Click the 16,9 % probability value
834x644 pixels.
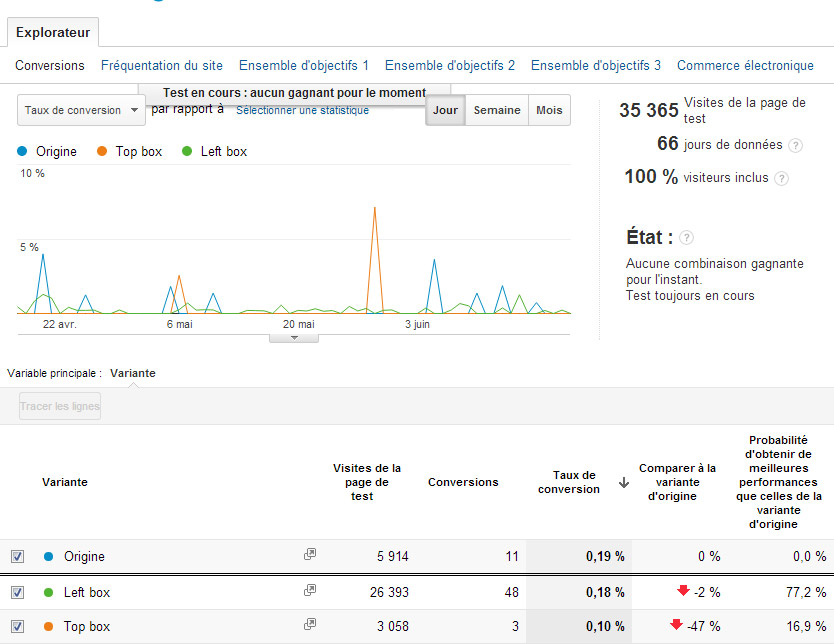(x=806, y=626)
